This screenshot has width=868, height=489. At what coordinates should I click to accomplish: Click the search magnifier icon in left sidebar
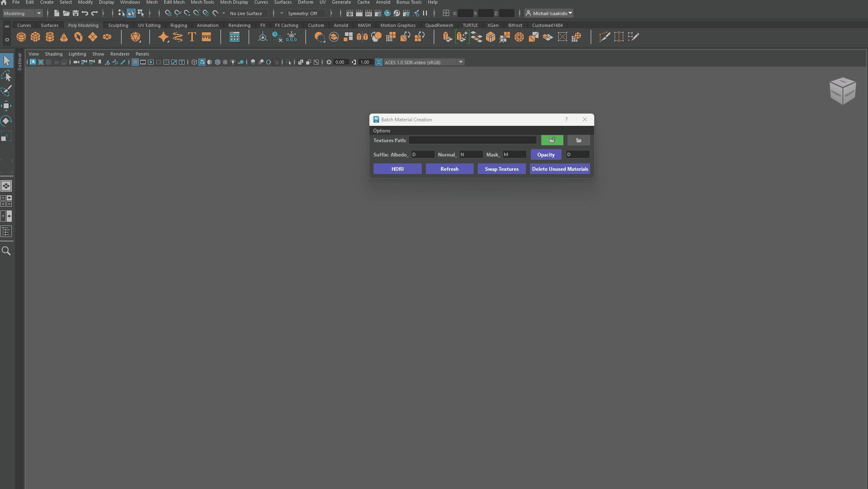click(x=6, y=251)
